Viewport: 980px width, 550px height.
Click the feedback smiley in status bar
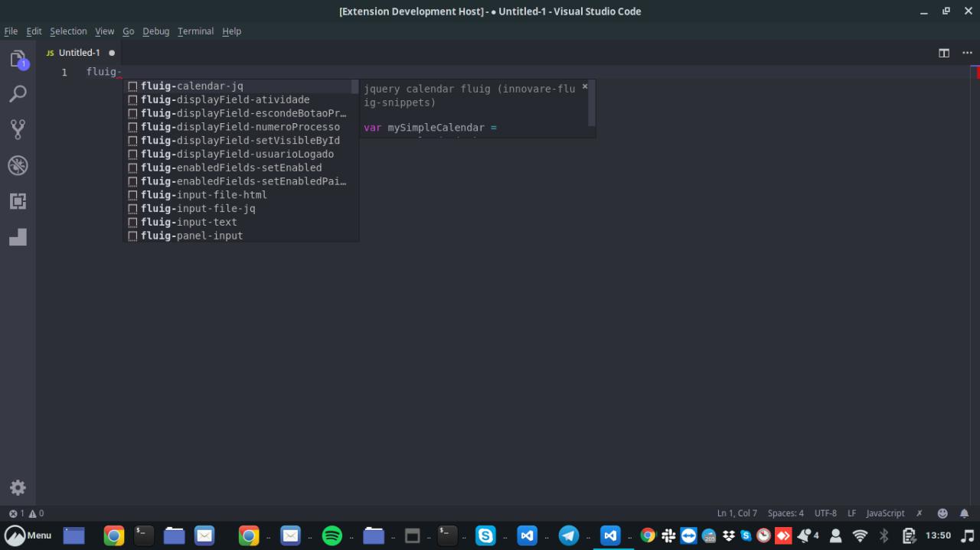(942, 513)
